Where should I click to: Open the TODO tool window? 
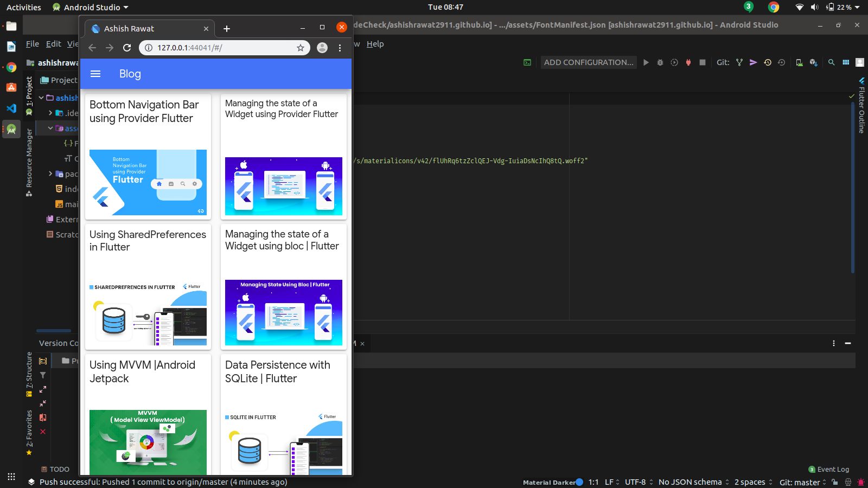tap(55, 470)
